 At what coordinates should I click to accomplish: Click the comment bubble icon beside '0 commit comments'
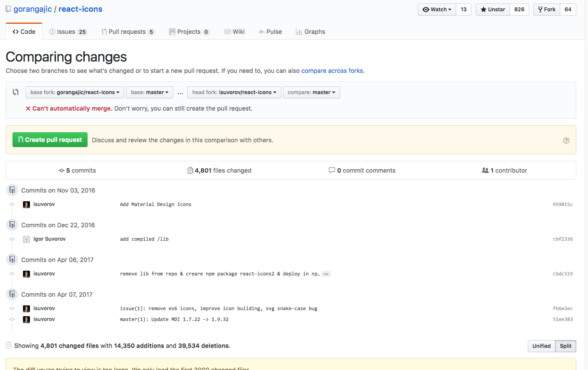coord(332,170)
